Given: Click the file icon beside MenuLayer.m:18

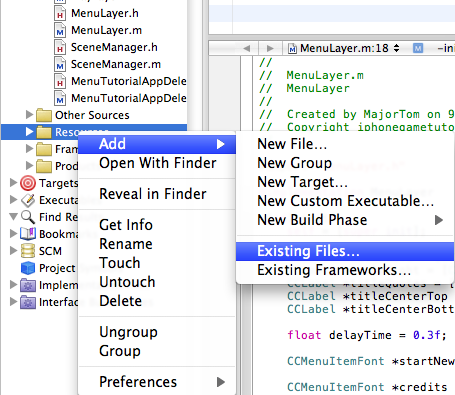Looking at the screenshot, I should [x=292, y=49].
